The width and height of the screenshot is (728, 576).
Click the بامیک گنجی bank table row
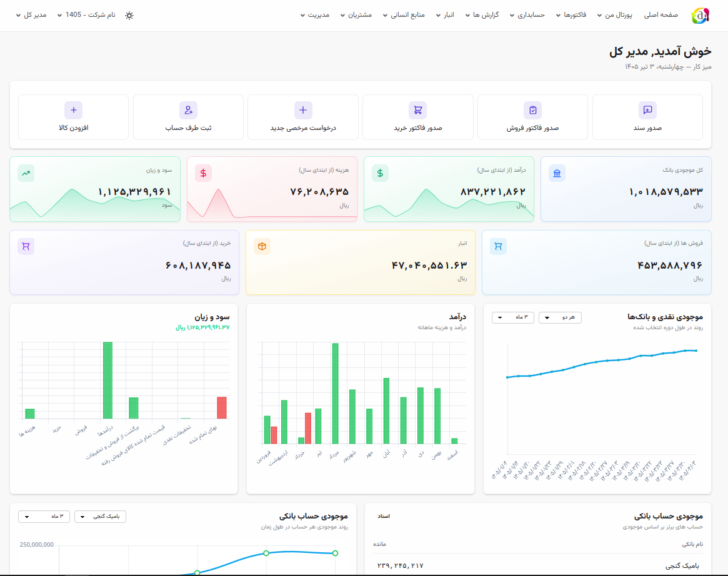(x=537, y=565)
